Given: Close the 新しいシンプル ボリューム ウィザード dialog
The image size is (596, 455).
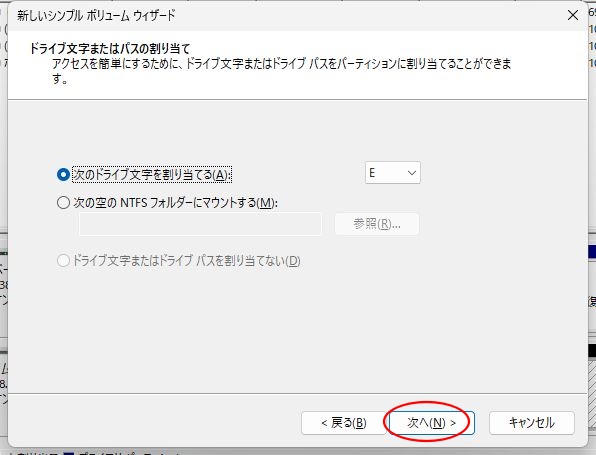Looking at the screenshot, I should point(573,16).
